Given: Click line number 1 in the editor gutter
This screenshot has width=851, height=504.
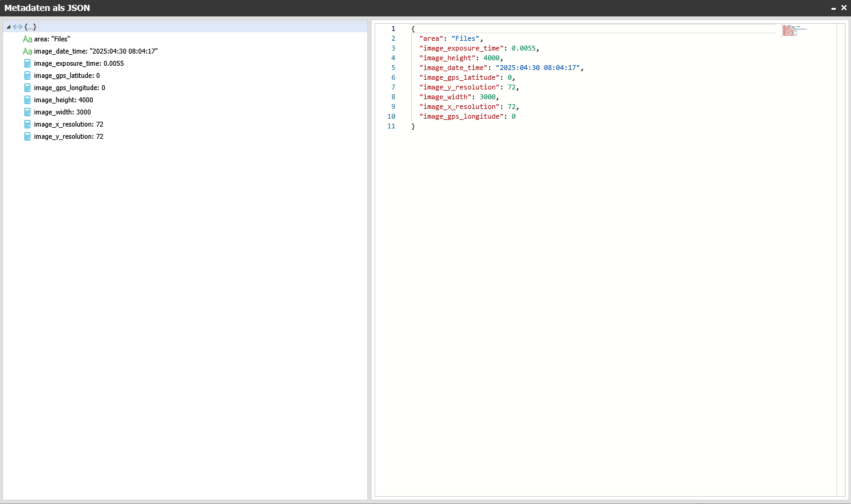Looking at the screenshot, I should pos(393,29).
